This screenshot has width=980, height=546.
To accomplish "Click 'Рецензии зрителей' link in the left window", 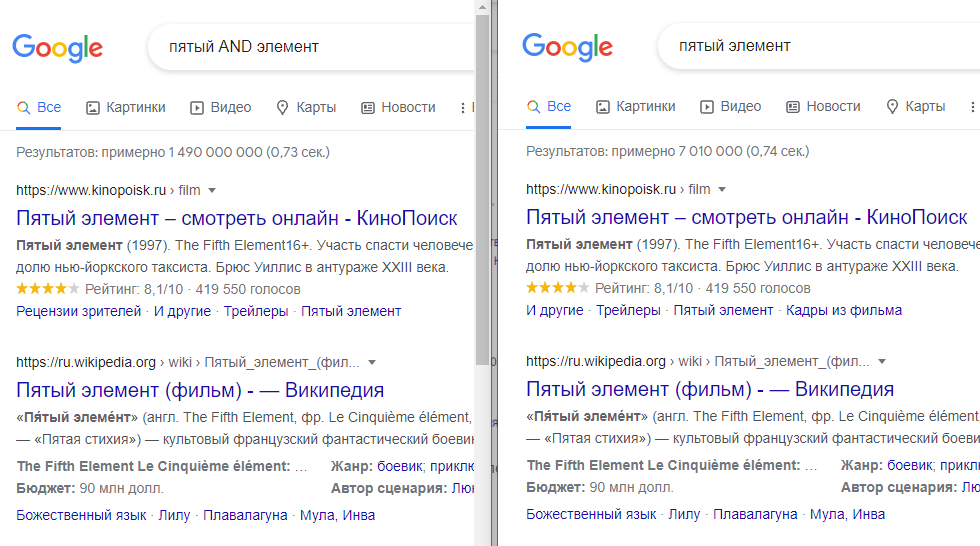I will tap(79, 311).
